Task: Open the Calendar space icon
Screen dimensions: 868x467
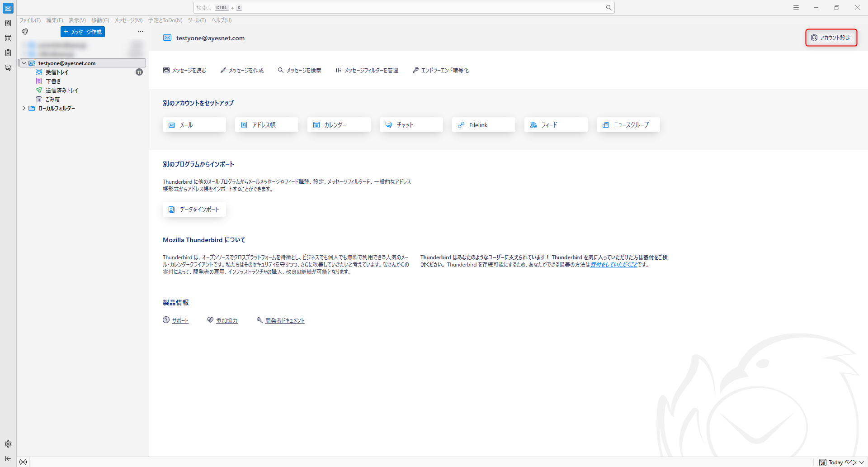Action: (8, 38)
